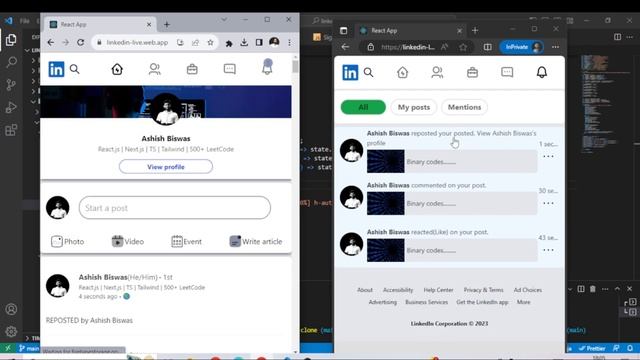Click Ad Choices footer link
This screenshot has width=640, height=360.
528,290
